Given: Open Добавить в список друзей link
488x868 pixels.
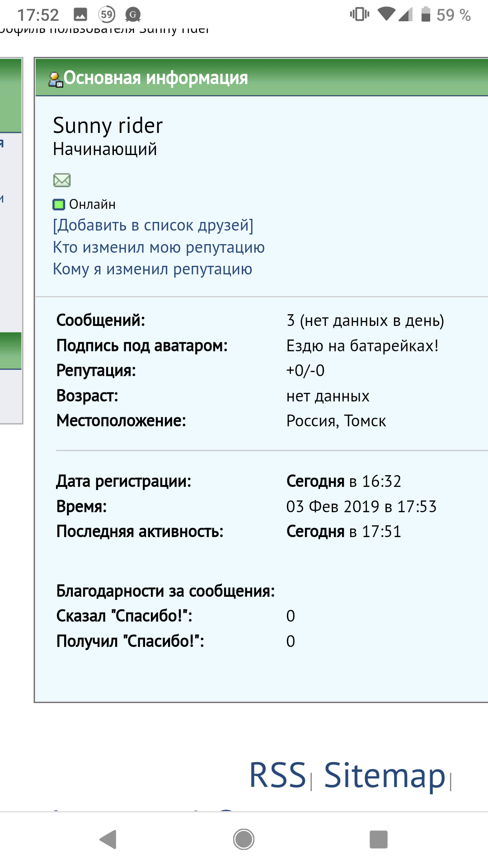Looking at the screenshot, I should click(153, 225).
